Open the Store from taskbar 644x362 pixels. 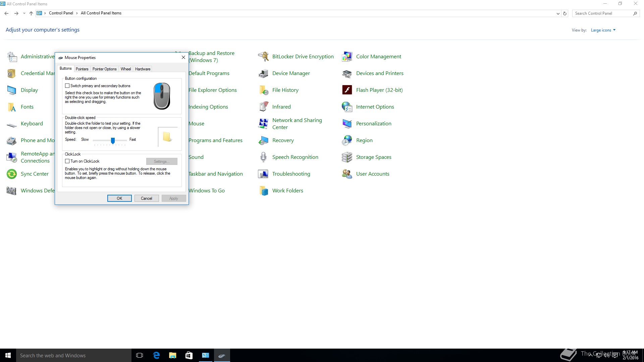point(189,355)
